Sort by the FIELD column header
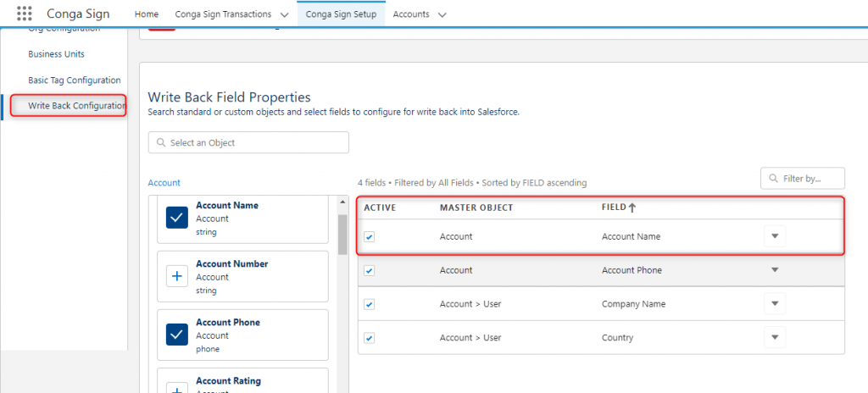This screenshot has height=393, width=868. [614, 208]
